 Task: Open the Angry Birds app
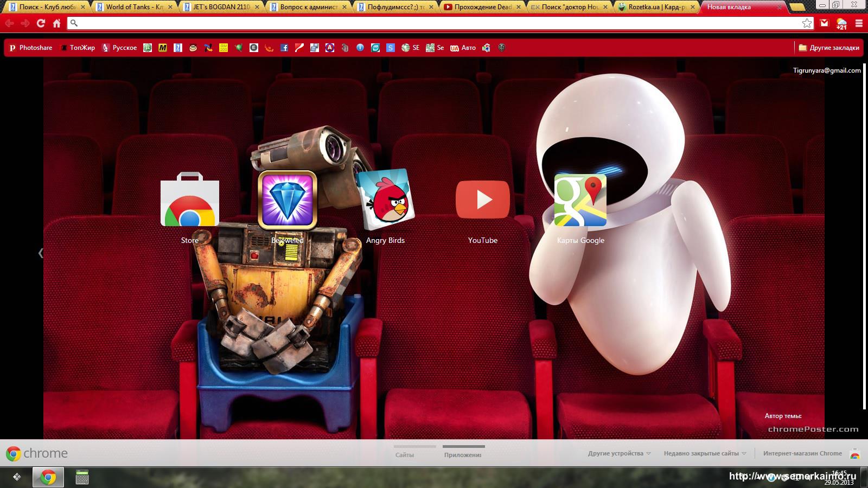coord(385,200)
